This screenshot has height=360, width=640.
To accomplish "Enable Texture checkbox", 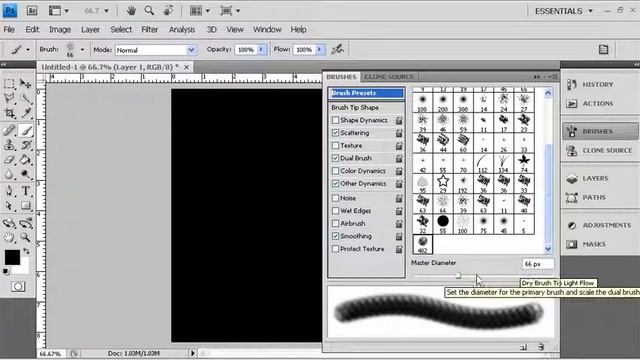I will [336, 145].
